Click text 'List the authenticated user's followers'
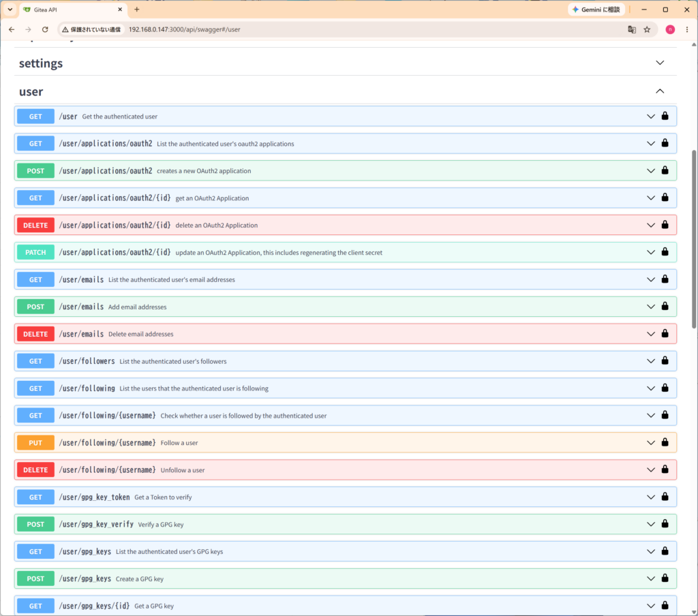Image resolution: width=698 pixels, height=616 pixels. (172, 361)
